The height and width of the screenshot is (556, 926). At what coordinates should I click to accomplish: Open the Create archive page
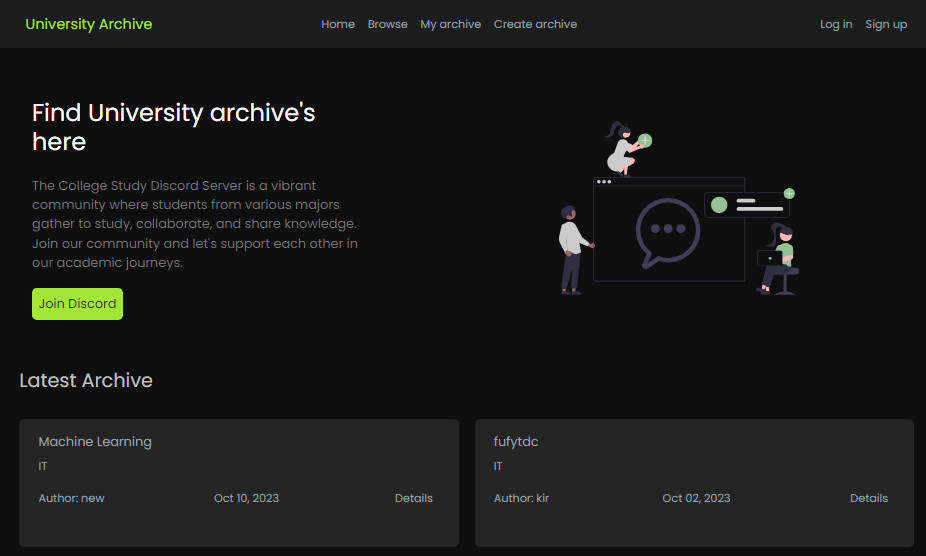pyautogui.click(x=535, y=24)
